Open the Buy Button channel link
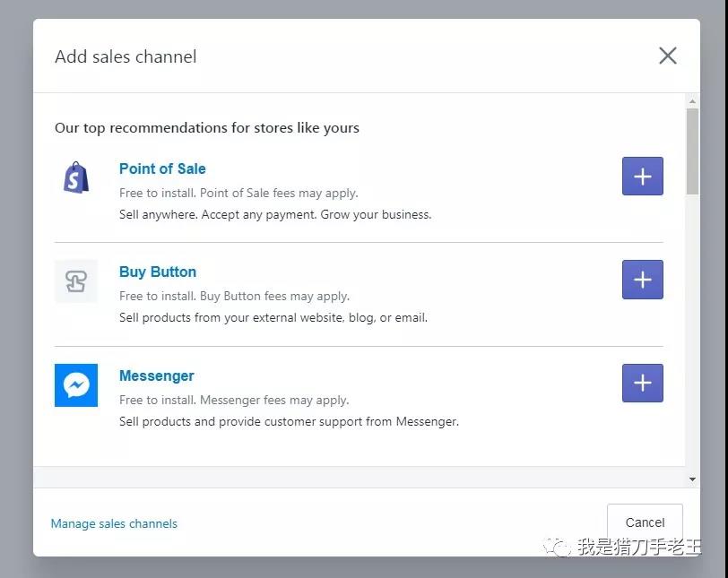 tap(158, 272)
